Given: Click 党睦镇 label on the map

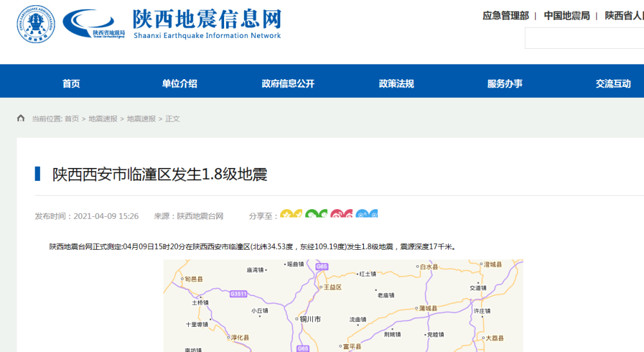Looking at the screenshot, I should click(435, 335).
